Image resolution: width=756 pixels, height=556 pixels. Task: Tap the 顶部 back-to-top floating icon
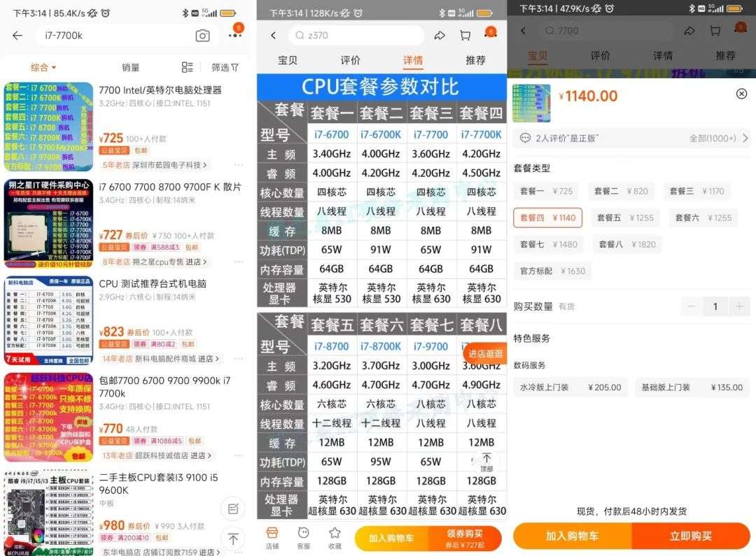(x=486, y=462)
